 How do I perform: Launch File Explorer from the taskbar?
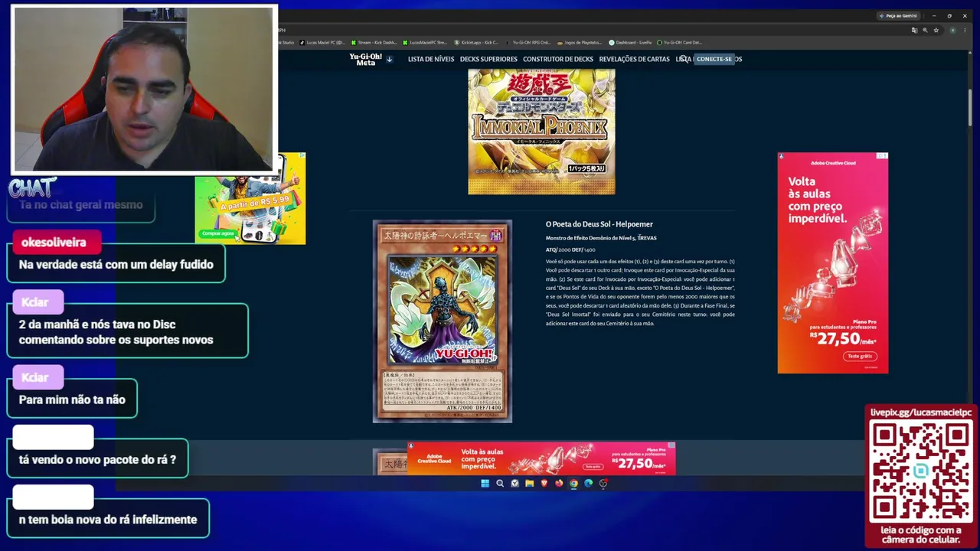coord(529,483)
